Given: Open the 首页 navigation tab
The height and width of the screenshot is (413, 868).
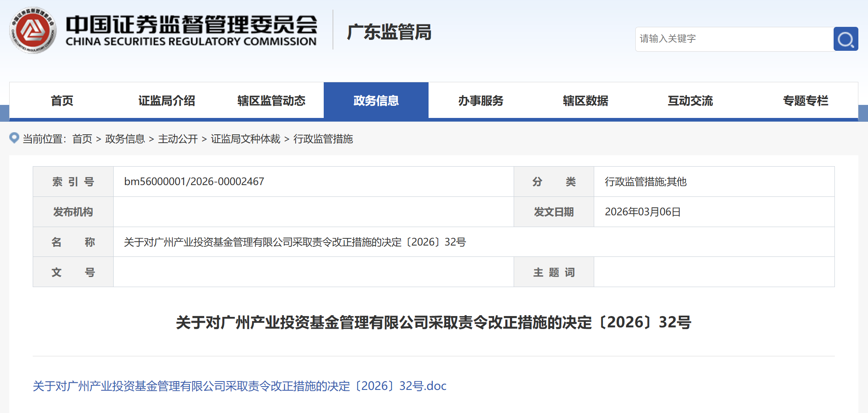Looking at the screenshot, I should pyautogui.click(x=62, y=101).
